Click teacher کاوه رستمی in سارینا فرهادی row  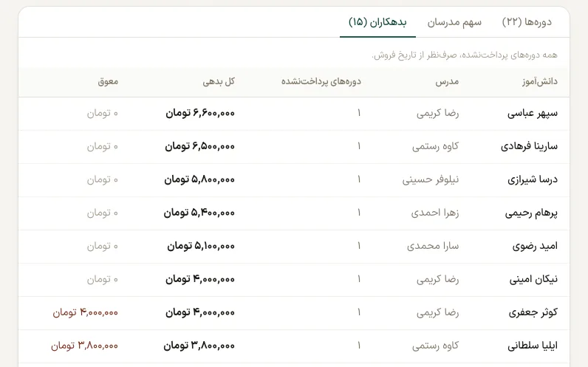435,146
